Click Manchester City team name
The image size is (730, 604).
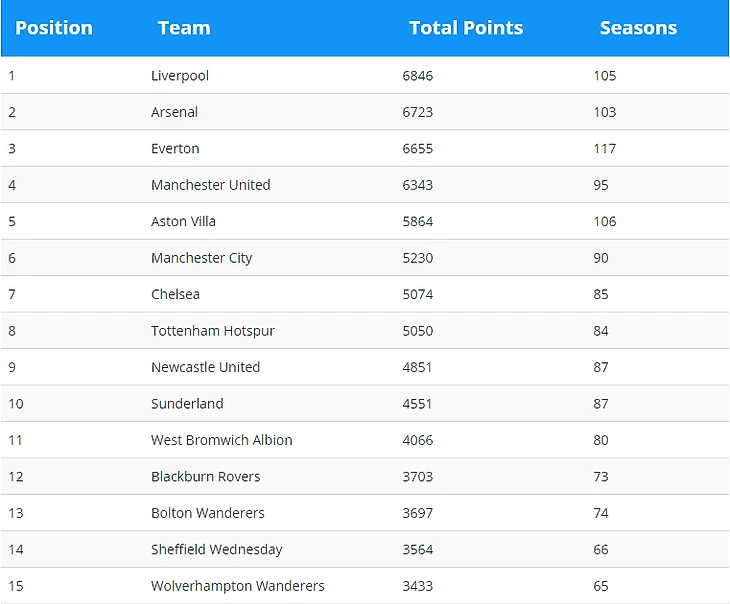tap(202, 258)
